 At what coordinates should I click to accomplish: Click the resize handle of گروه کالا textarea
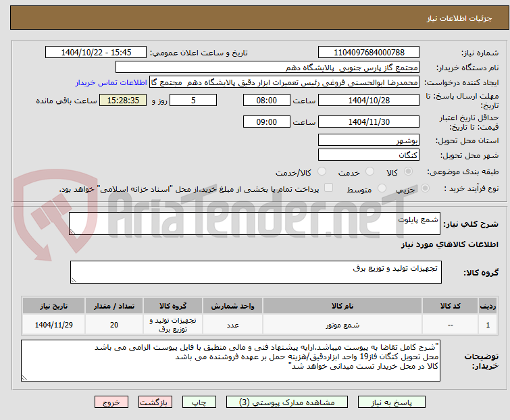pos(74,280)
